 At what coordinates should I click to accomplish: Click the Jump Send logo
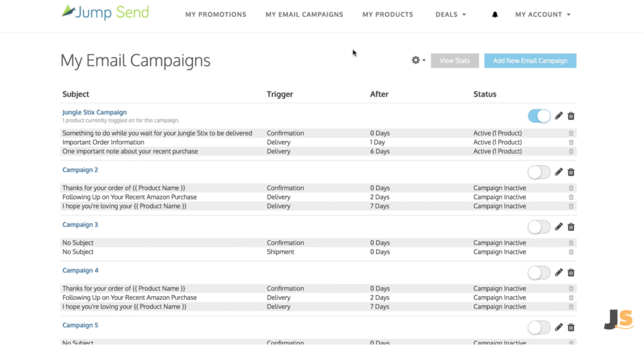105,13
